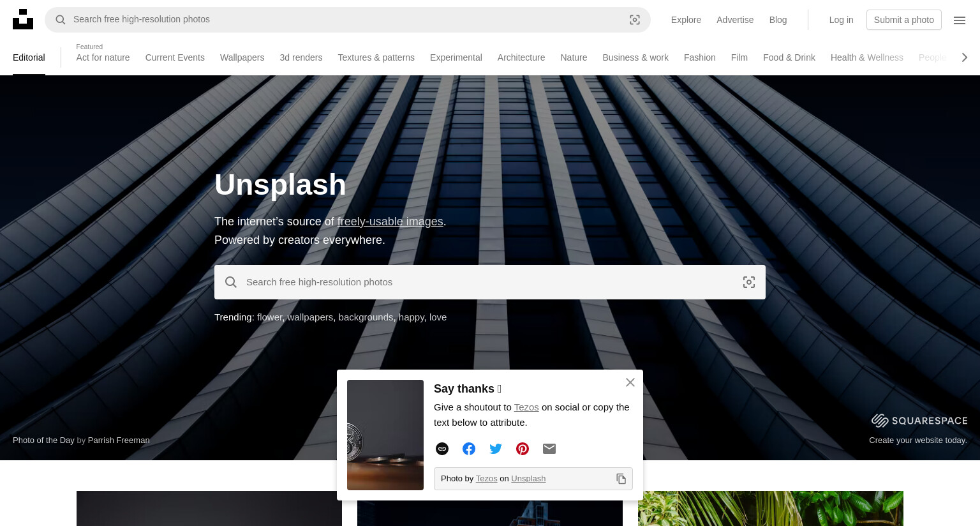This screenshot has height=526, width=980.
Task: Go to the Explore page
Action: pyautogui.click(x=686, y=20)
